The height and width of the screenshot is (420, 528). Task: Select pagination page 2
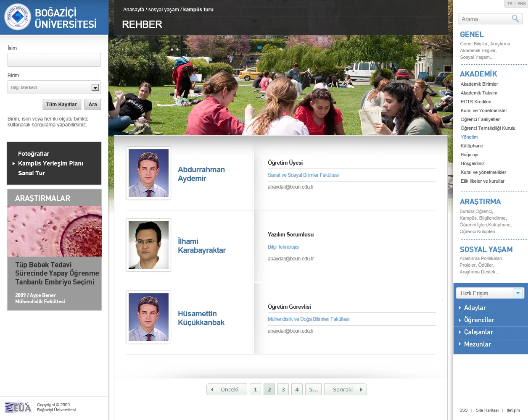tap(269, 389)
